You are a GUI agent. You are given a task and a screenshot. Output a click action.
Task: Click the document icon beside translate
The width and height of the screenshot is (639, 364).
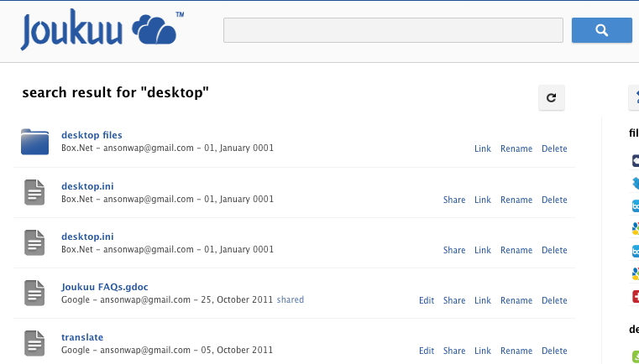pyautogui.click(x=34, y=343)
